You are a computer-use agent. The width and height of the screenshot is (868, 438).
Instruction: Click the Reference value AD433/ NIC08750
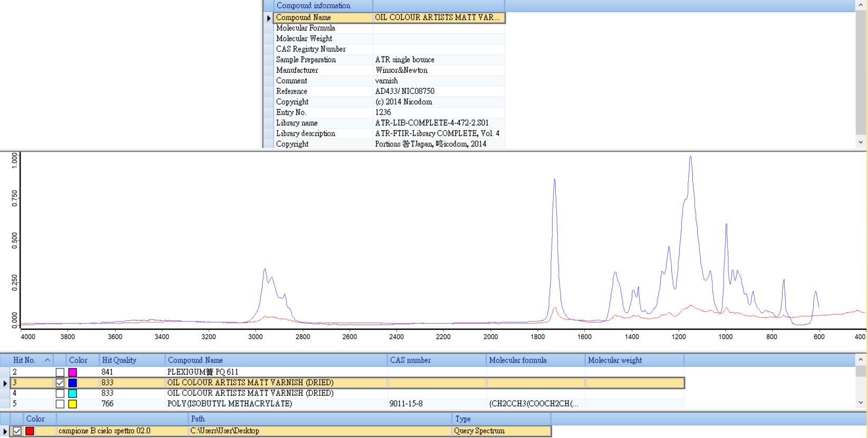405,91
